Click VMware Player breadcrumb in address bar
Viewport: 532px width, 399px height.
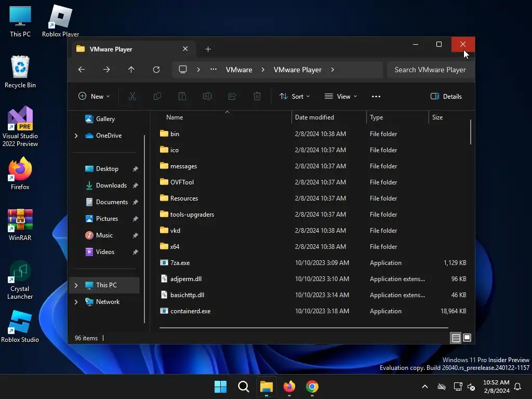(x=298, y=70)
